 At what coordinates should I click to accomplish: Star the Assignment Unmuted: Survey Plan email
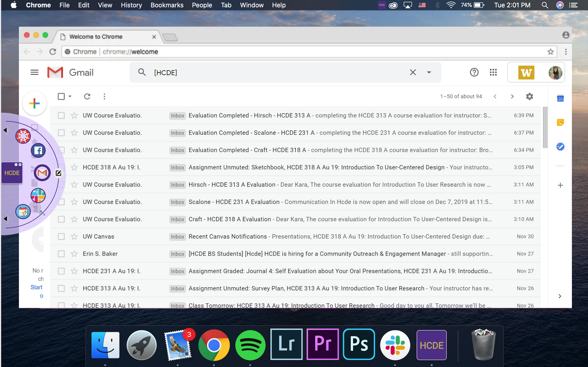tap(74, 288)
